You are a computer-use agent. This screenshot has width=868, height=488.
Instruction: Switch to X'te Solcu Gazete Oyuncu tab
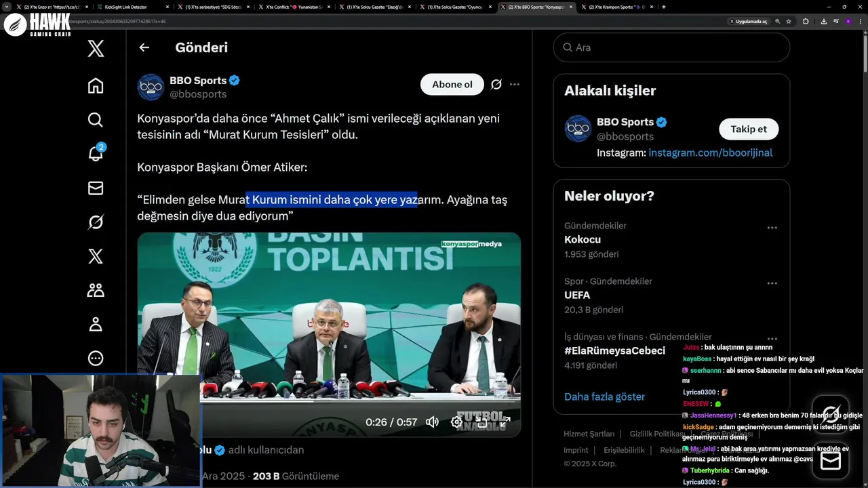pyautogui.click(x=456, y=7)
